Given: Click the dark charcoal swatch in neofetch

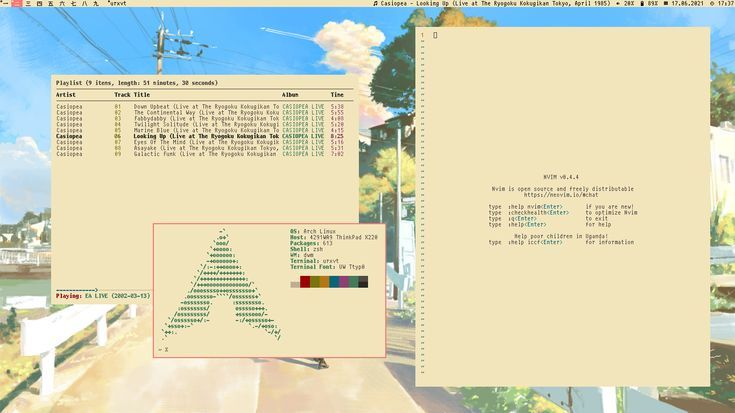Looking at the screenshot, I should click(x=363, y=282).
